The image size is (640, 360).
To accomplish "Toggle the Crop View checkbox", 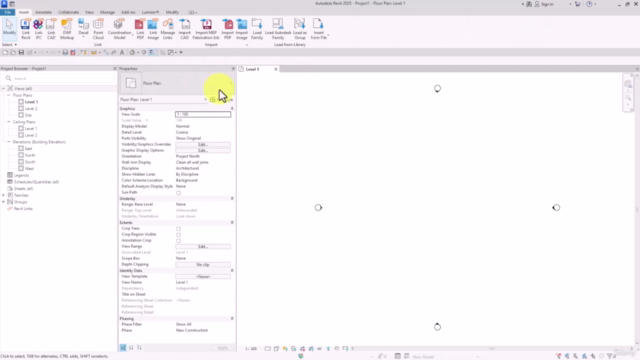I will pyautogui.click(x=178, y=229).
